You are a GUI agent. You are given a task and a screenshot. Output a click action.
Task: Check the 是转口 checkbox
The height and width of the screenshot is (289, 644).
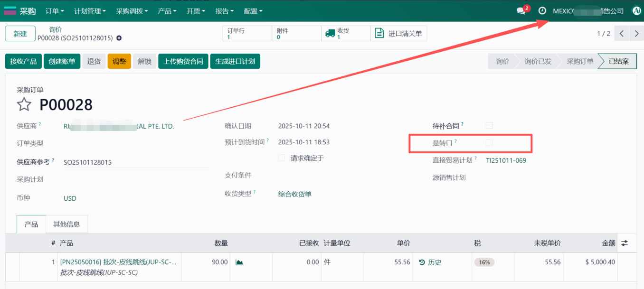coord(489,143)
